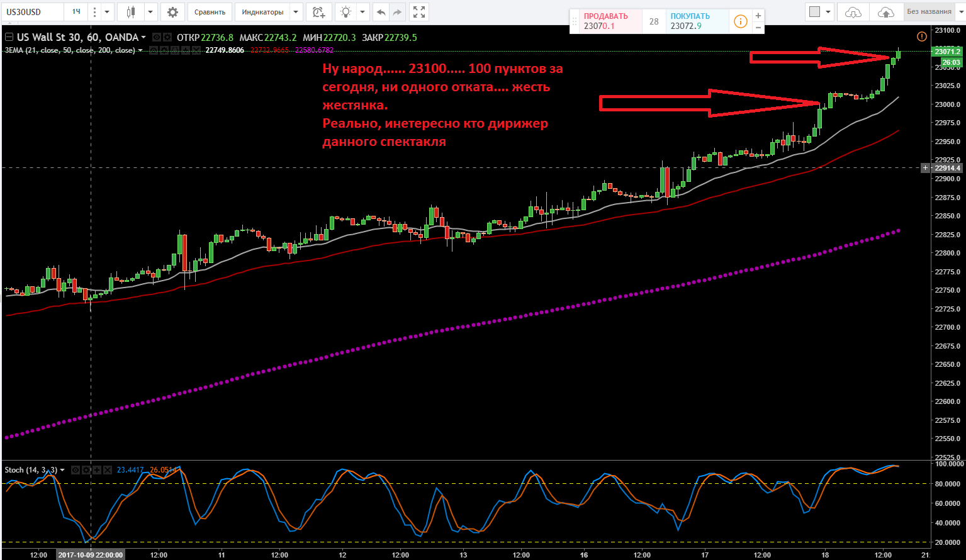Screen dimensions: 966x560
Task: Click orange exclamation warning icon on chart
Action: point(921,36)
